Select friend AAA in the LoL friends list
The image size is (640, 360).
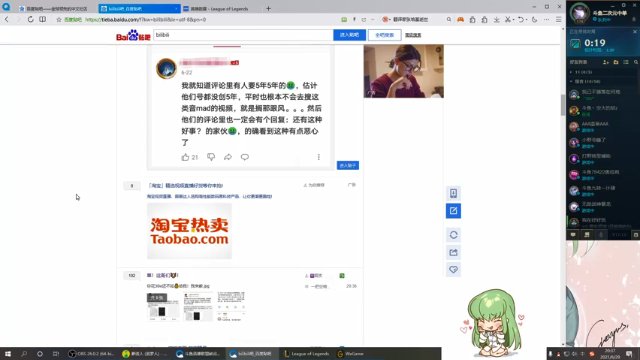point(602,127)
